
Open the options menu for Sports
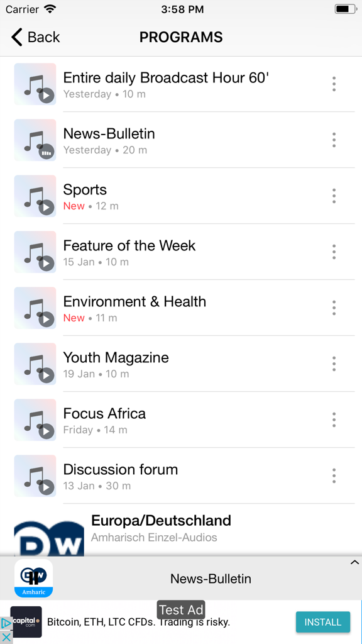(x=334, y=196)
